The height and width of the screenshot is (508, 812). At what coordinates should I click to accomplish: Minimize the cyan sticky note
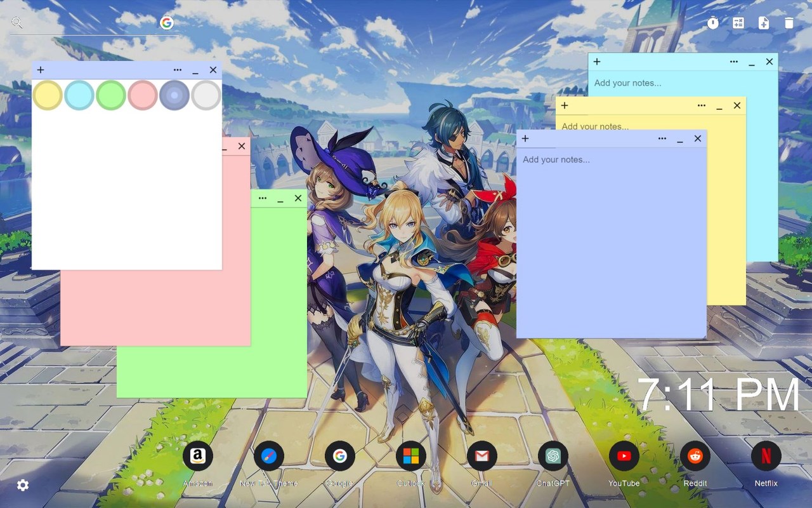point(752,63)
